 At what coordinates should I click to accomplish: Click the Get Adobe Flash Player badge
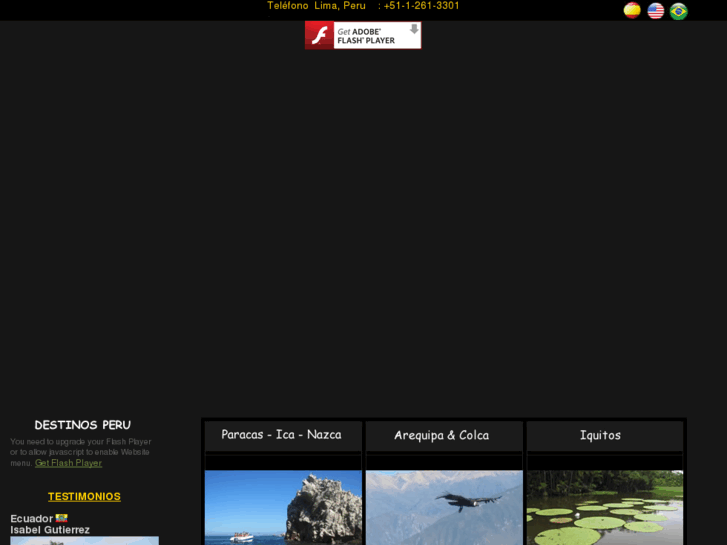click(x=363, y=35)
